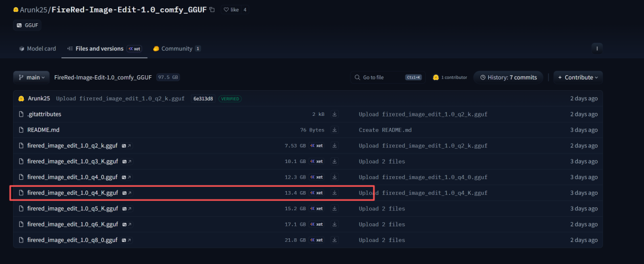Download the q6_K gguf file
Viewport: 644px width, 264px height.
(335, 224)
